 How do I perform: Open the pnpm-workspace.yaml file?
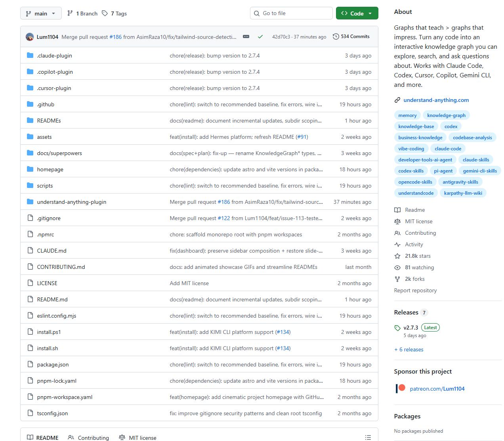pos(65,397)
